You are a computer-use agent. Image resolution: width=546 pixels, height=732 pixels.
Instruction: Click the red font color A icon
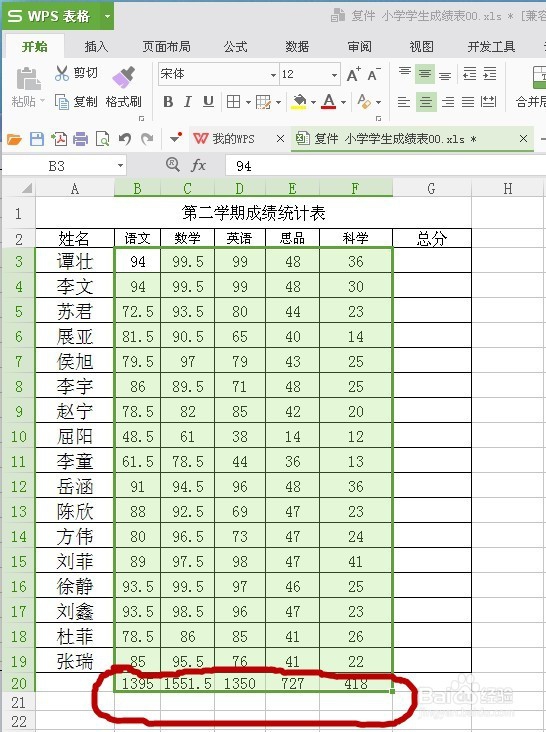329,102
